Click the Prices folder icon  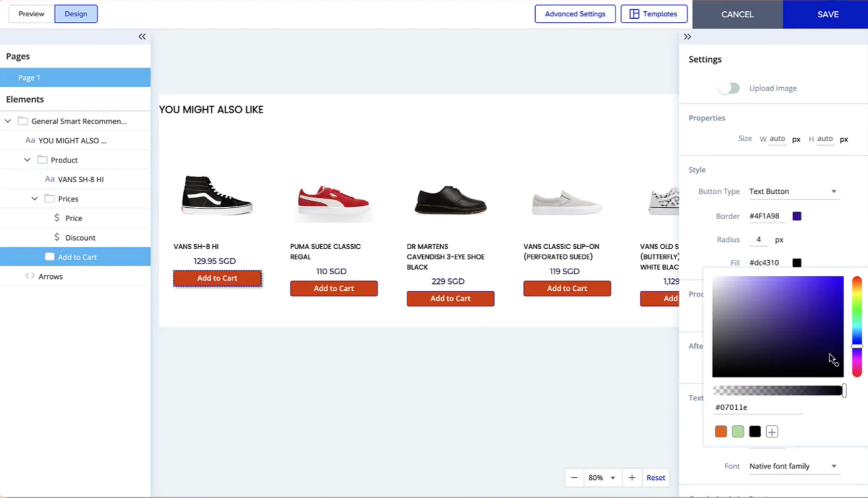pos(49,198)
